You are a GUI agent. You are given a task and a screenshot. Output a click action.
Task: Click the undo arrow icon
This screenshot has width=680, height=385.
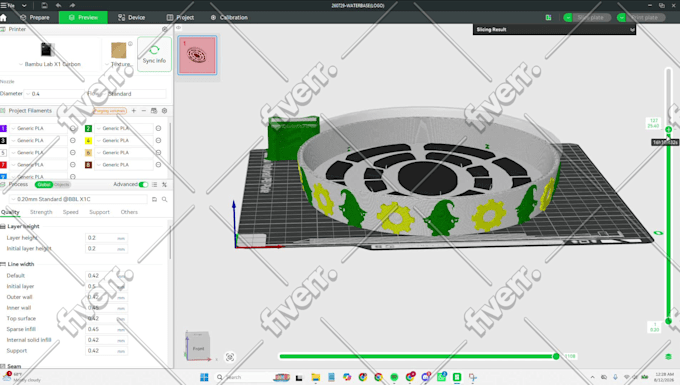click(x=59, y=6)
